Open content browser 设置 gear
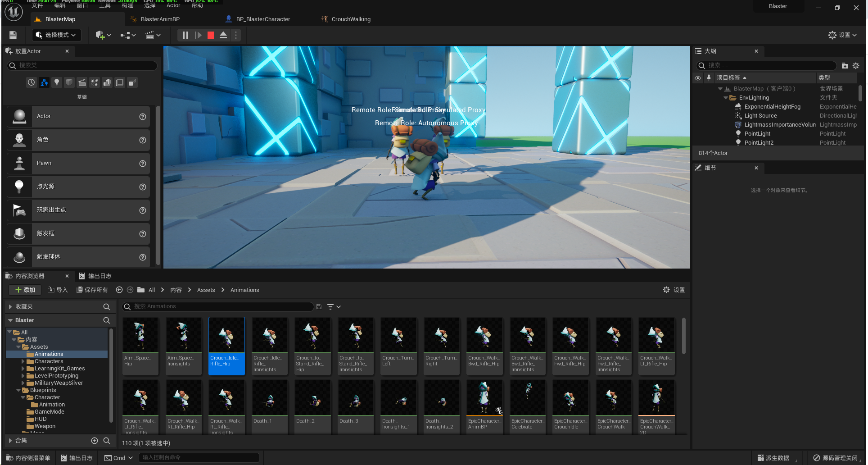 pos(674,290)
